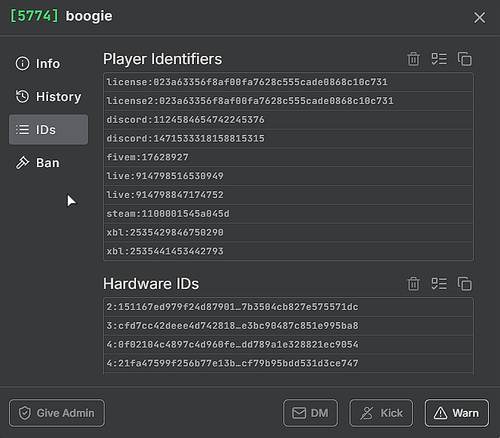Viewport: 500px width, 438px height.
Task: Click the checklist icon beside Player Identifiers
Action: 439,59
